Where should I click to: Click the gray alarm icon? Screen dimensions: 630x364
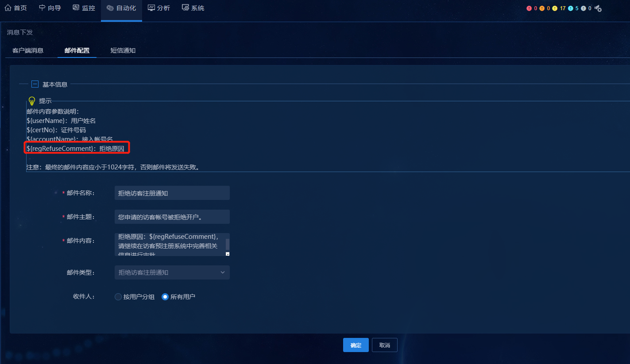pyautogui.click(x=584, y=8)
